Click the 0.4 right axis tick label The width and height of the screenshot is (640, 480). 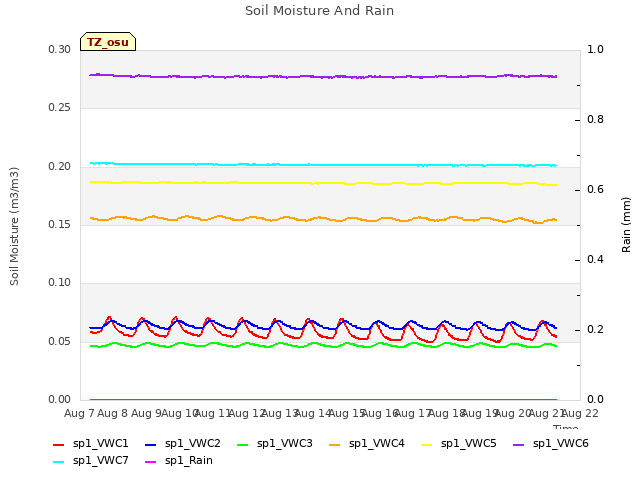595,260
